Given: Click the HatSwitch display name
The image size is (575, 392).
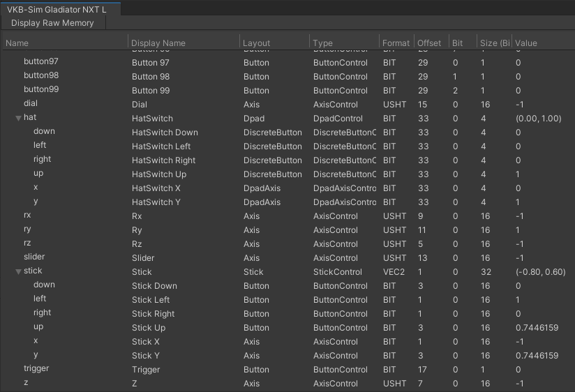Looking at the screenshot, I should click(152, 119).
